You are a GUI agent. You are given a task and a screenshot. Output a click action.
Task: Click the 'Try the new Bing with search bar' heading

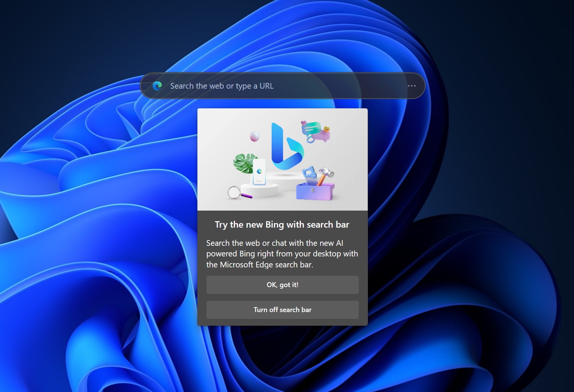pos(282,225)
